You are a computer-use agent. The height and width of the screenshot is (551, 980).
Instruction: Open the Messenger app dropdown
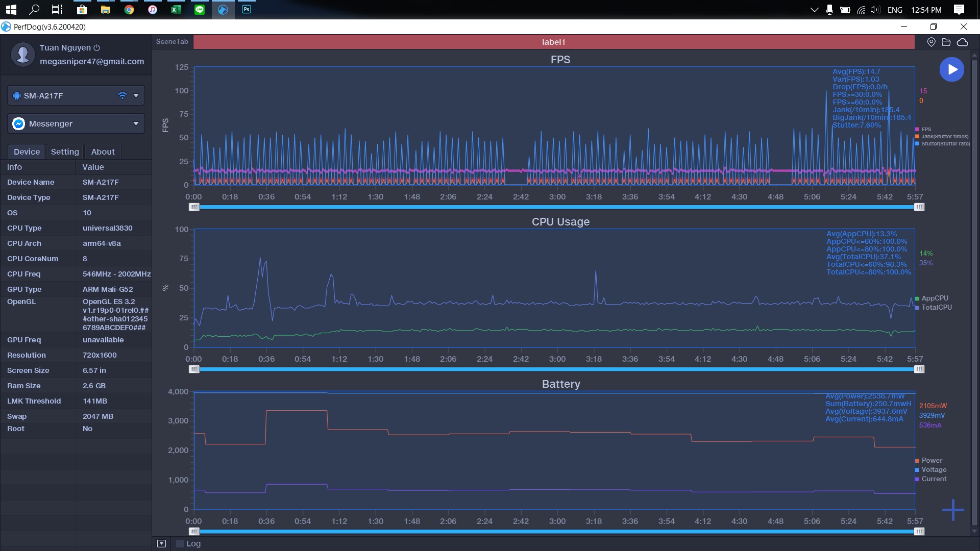(x=136, y=123)
